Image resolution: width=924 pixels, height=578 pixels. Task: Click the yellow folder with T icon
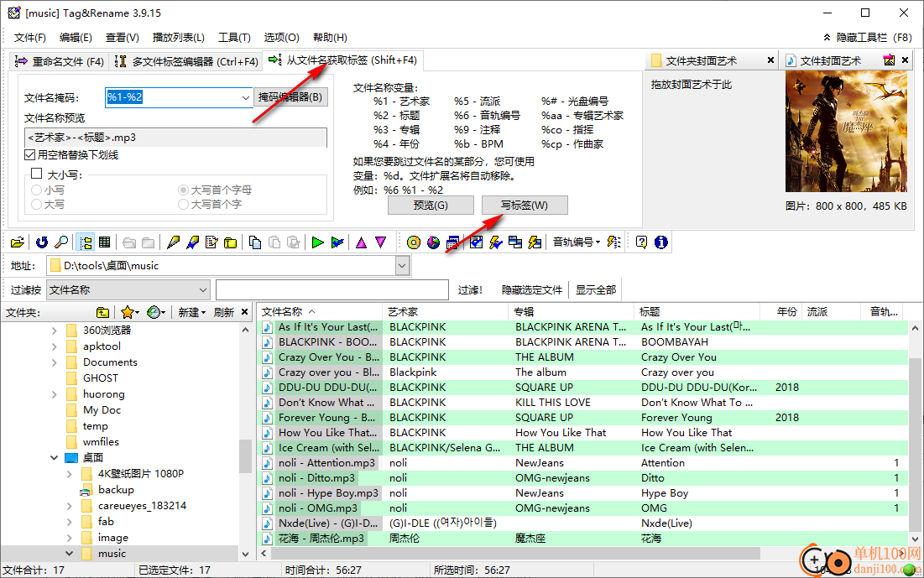231,242
